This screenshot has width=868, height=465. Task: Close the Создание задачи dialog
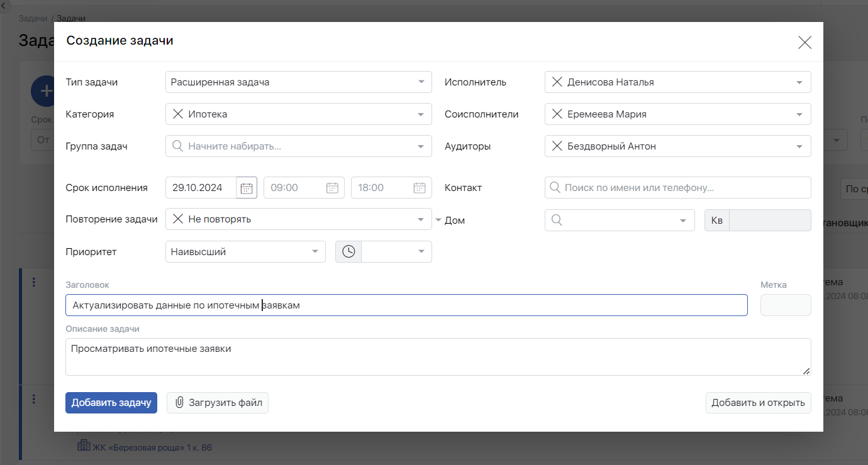(x=804, y=43)
